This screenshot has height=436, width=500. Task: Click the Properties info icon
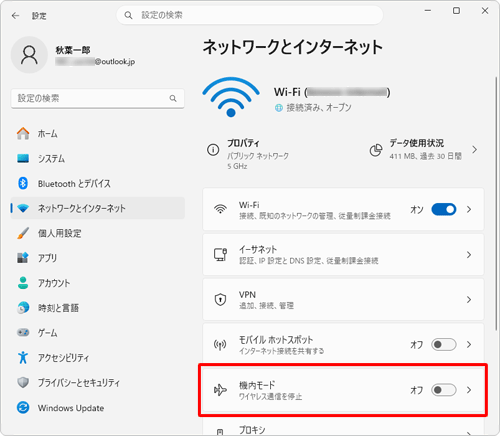click(x=213, y=150)
